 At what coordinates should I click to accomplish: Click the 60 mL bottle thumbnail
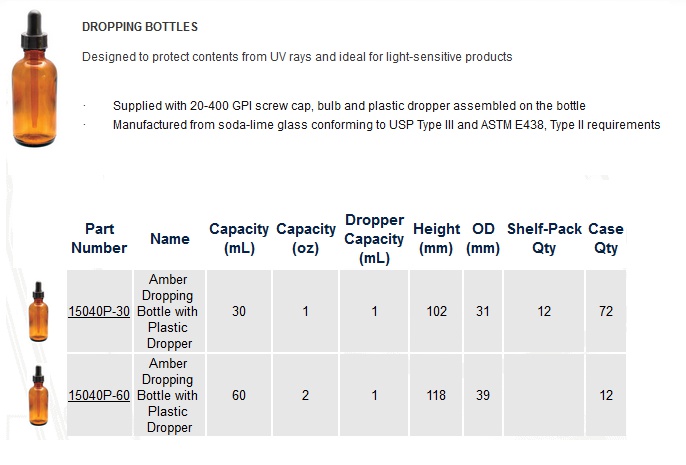click(x=38, y=395)
